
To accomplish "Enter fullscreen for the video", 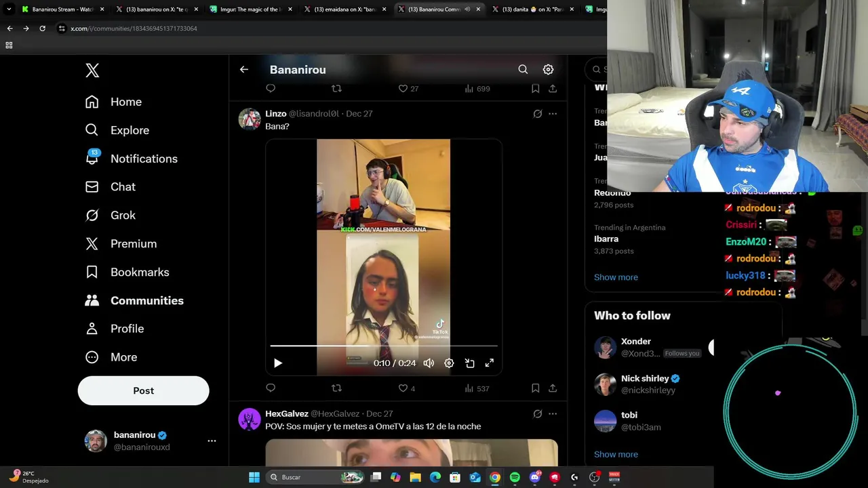I will pyautogui.click(x=489, y=363).
